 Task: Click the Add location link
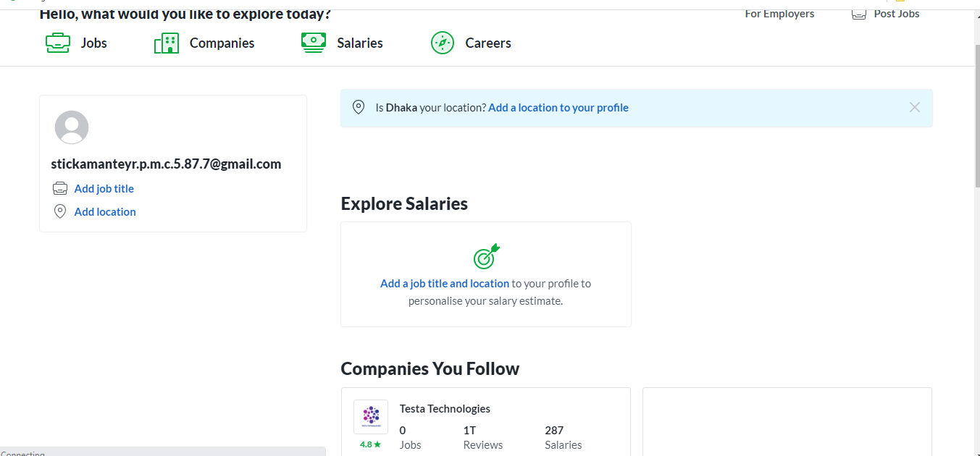[x=105, y=212]
